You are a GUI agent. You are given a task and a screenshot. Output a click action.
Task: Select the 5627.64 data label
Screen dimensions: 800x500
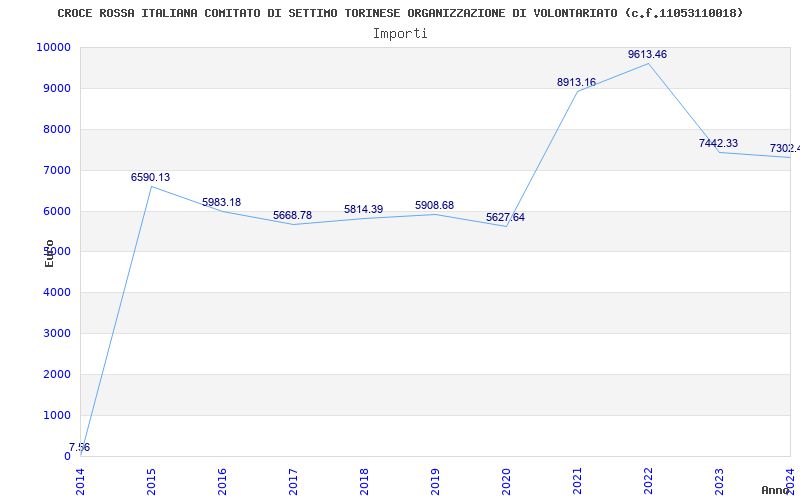505,218
